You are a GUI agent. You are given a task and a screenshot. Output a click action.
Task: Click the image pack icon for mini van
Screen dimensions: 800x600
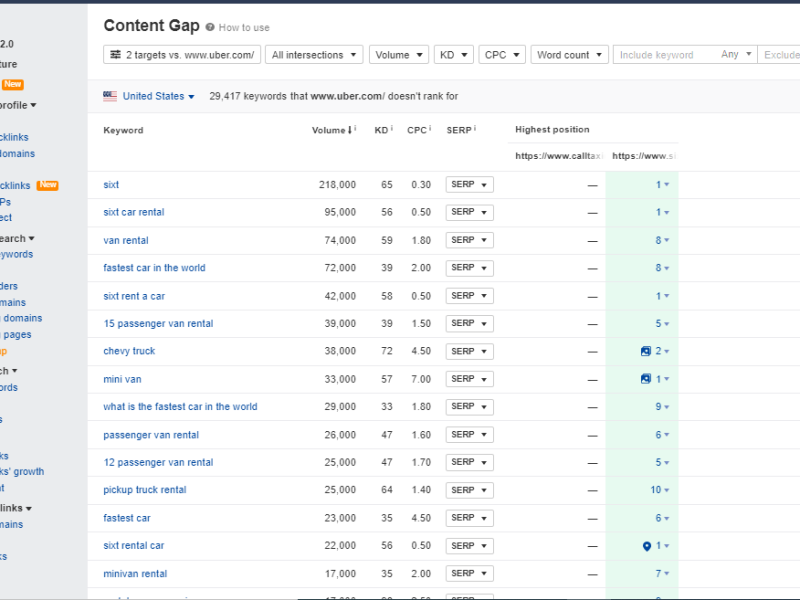[646, 379]
